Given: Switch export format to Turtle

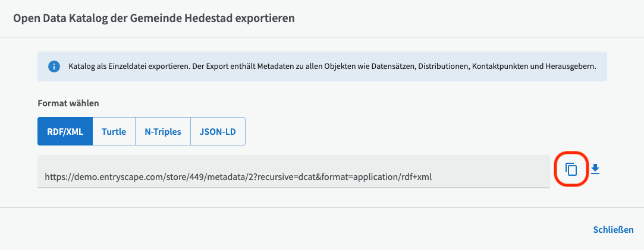Looking at the screenshot, I should tap(114, 131).
